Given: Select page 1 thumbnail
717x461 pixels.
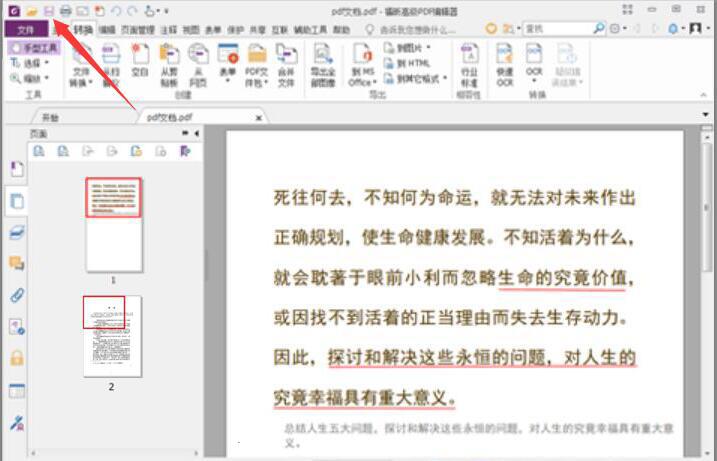Looking at the screenshot, I should (114, 225).
